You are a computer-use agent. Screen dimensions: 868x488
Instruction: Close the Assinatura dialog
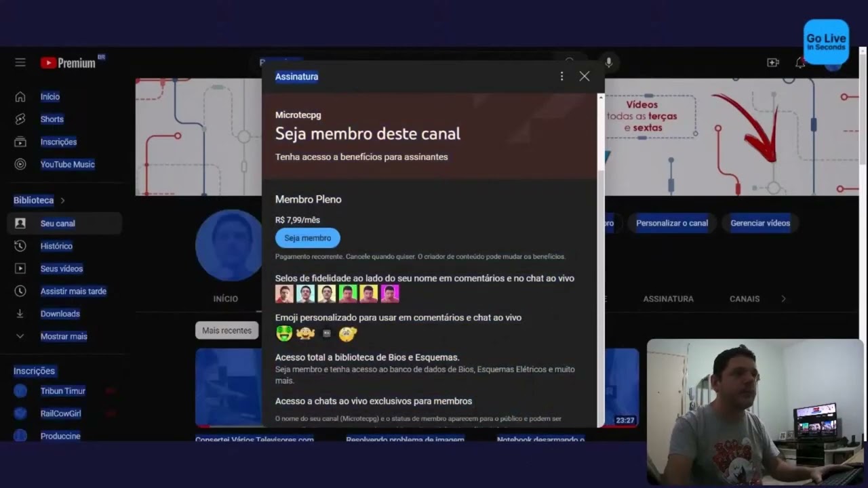(x=585, y=77)
